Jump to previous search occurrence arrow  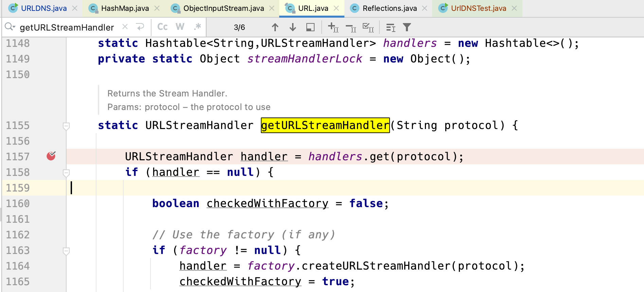pyautogui.click(x=275, y=27)
